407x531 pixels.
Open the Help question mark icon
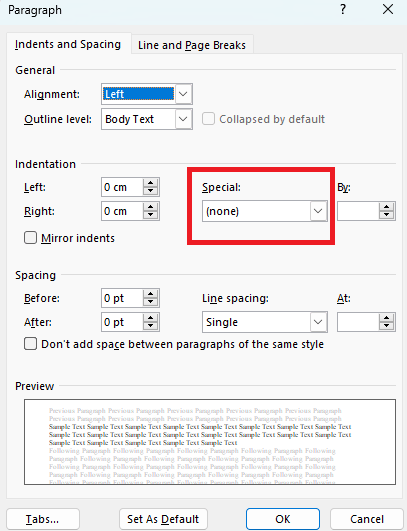(x=343, y=9)
